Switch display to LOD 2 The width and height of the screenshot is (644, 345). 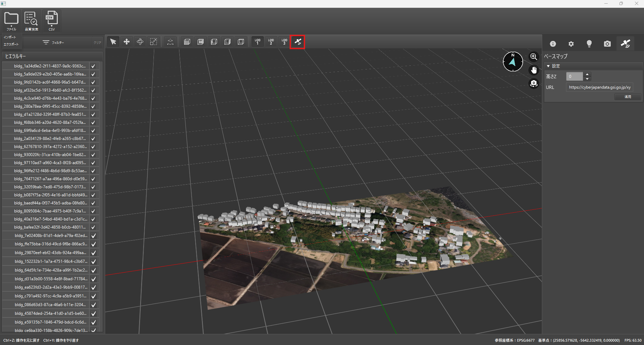271,42
